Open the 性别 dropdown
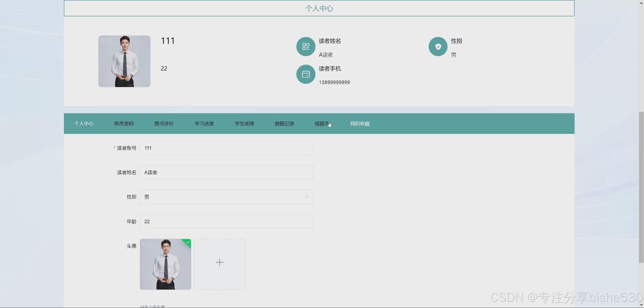The image size is (644, 308). [x=226, y=197]
